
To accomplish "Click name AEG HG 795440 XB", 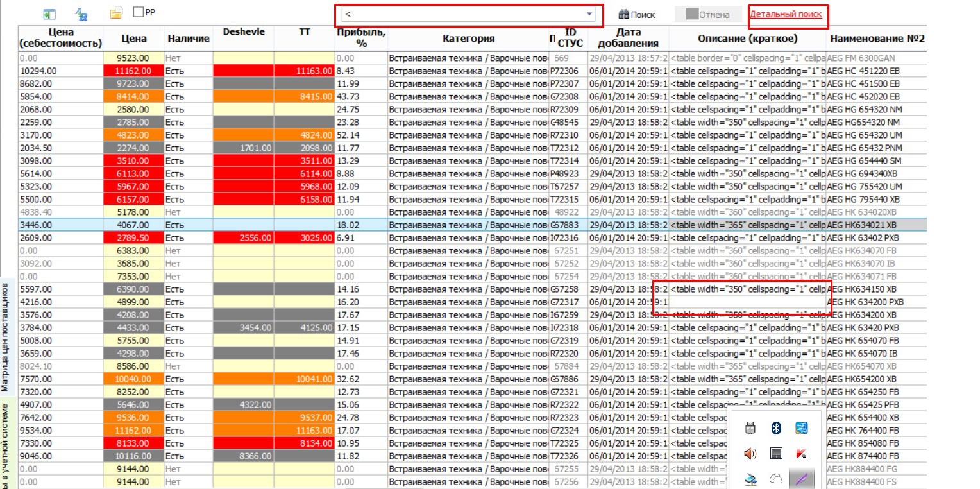I will pyautogui.click(x=863, y=200).
